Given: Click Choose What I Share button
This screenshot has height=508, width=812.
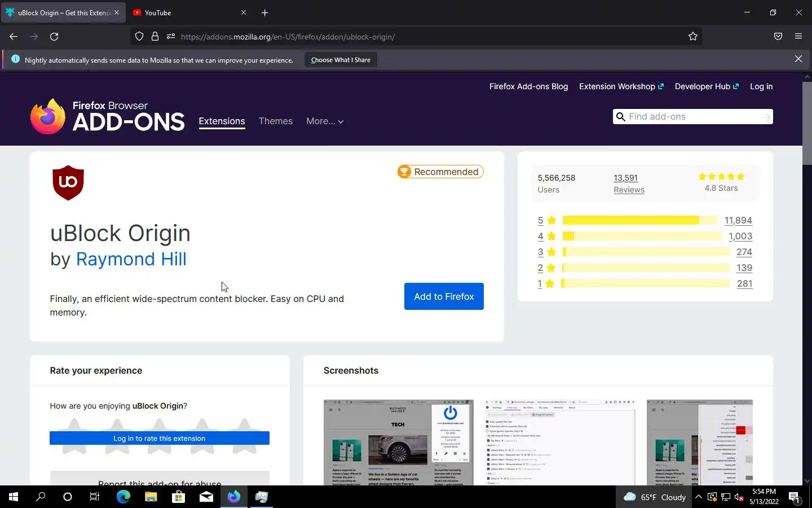Looking at the screenshot, I should (x=341, y=60).
